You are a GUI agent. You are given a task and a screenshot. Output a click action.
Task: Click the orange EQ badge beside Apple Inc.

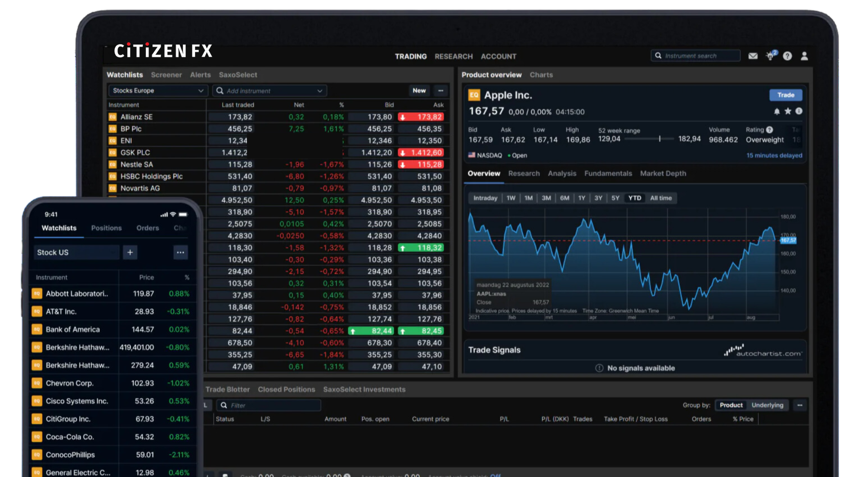474,95
